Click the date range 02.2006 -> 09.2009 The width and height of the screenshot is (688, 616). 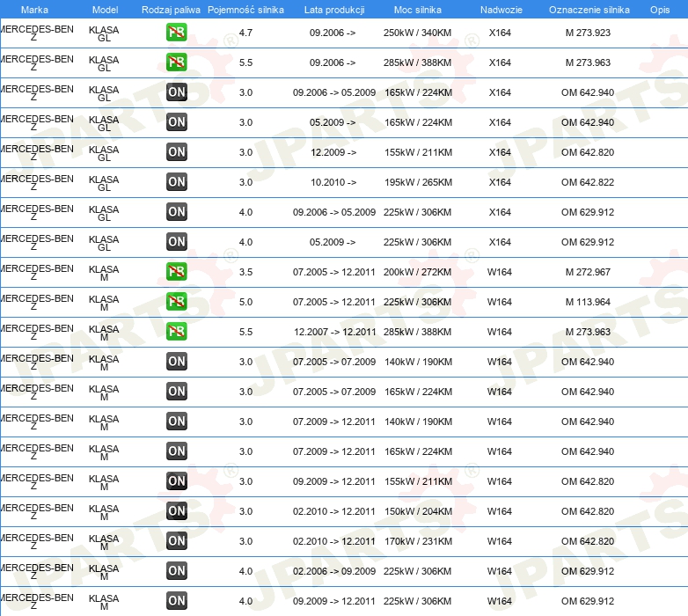pos(334,571)
